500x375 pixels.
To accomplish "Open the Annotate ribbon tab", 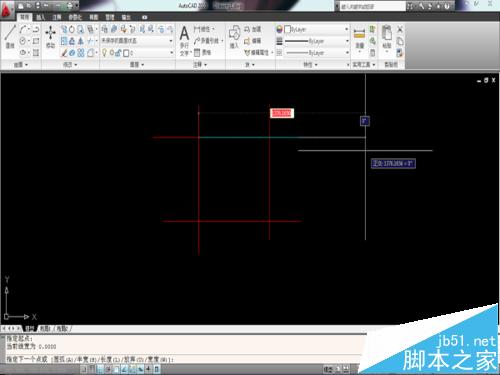I will click(x=57, y=17).
